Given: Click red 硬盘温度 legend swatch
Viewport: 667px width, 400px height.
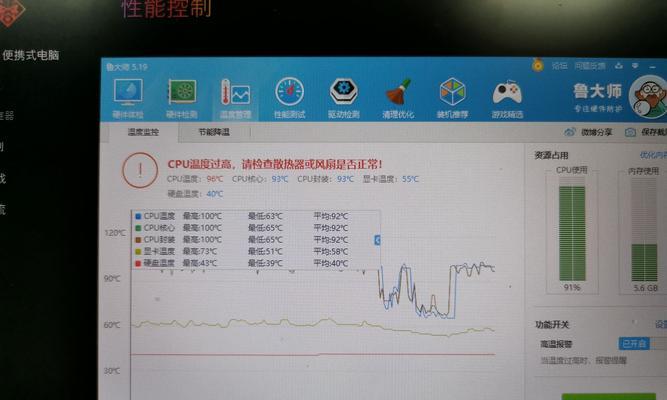Looking at the screenshot, I should click(x=138, y=264).
